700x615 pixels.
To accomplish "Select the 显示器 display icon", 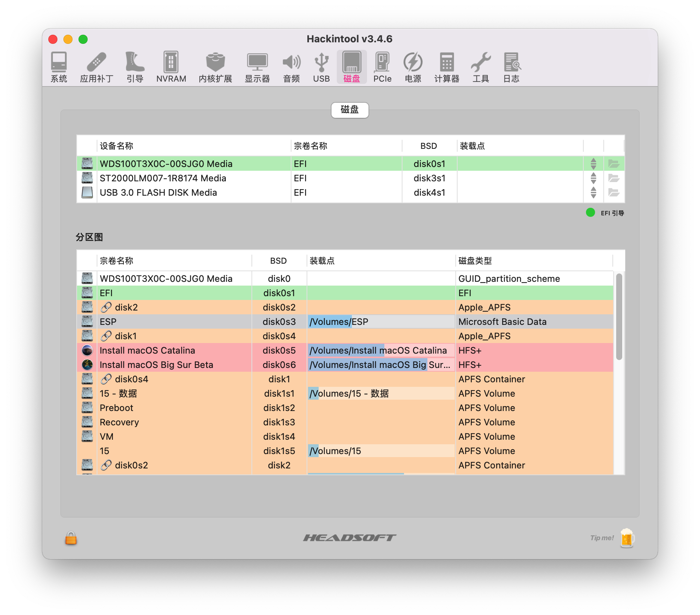I will pos(257,67).
